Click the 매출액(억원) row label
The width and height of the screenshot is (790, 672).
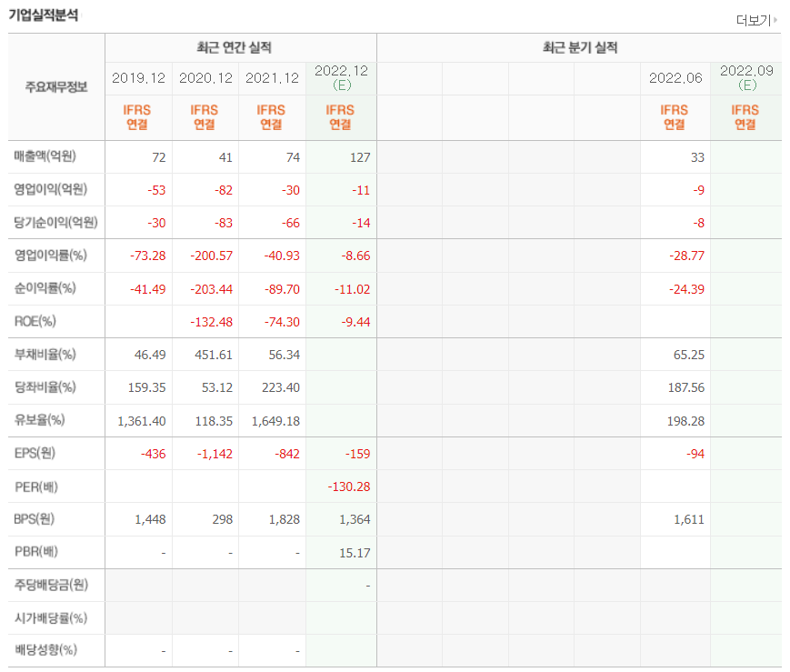click(45, 156)
